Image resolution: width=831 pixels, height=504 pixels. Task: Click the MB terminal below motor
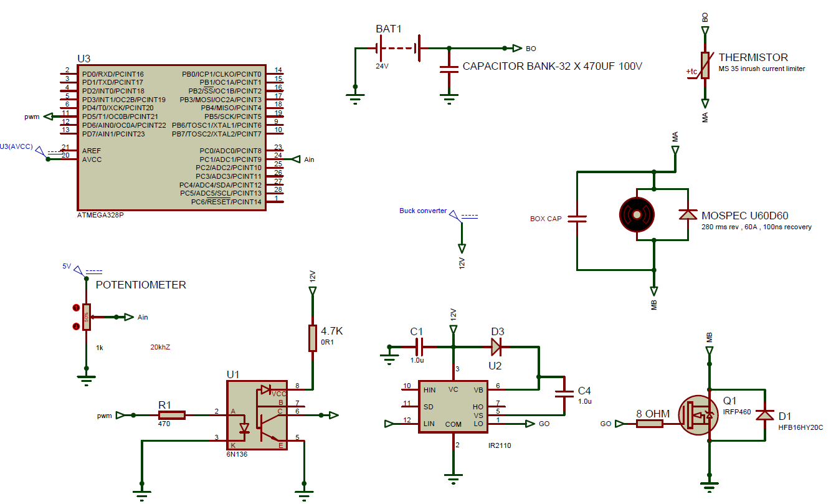(654, 291)
